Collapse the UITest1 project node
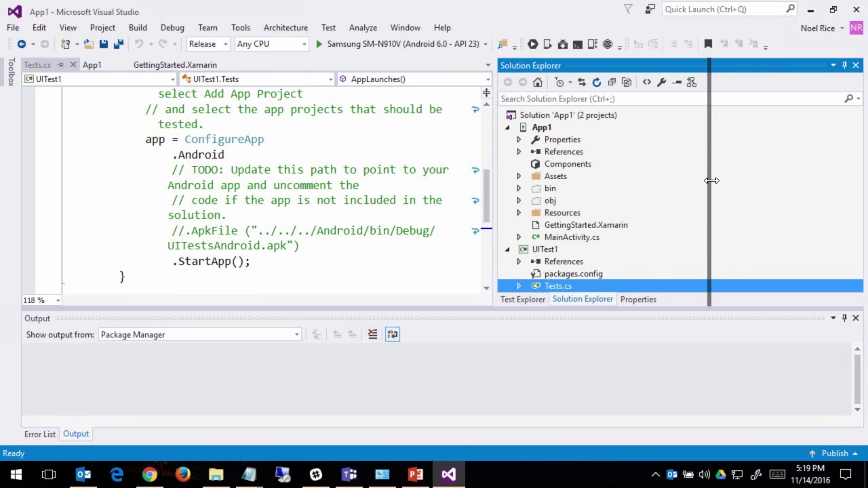The width and height of the screenshot is (868, 488). pos(507,249)
